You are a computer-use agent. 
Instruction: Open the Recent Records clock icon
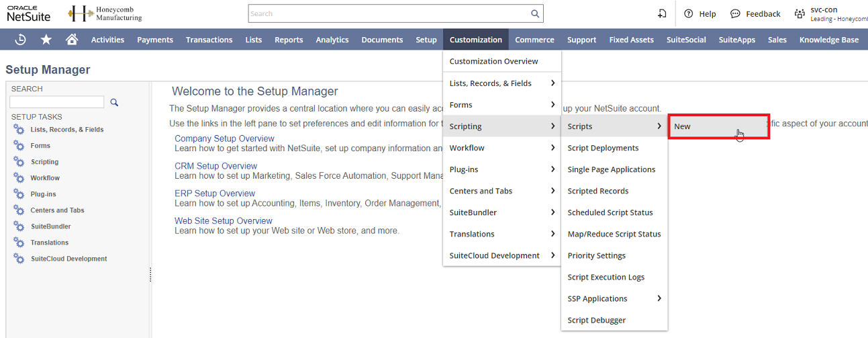[x=20, y=40]
